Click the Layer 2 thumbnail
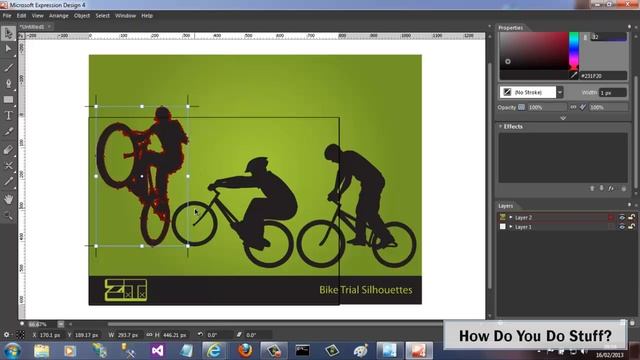640x360 pixels. [502, 218]
